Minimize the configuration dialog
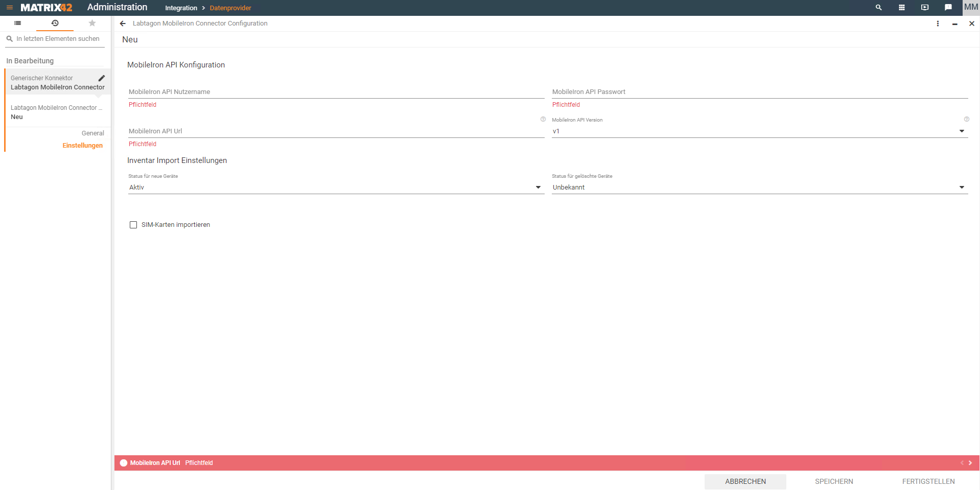Image resolution: width=980 pixels, height=490 pixels. [954, 24]
